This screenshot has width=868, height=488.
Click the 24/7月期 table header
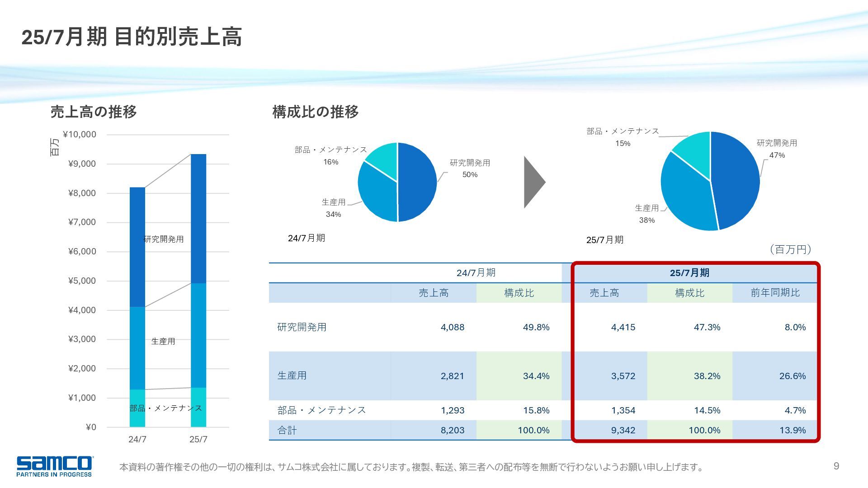[x=476, y=273]
